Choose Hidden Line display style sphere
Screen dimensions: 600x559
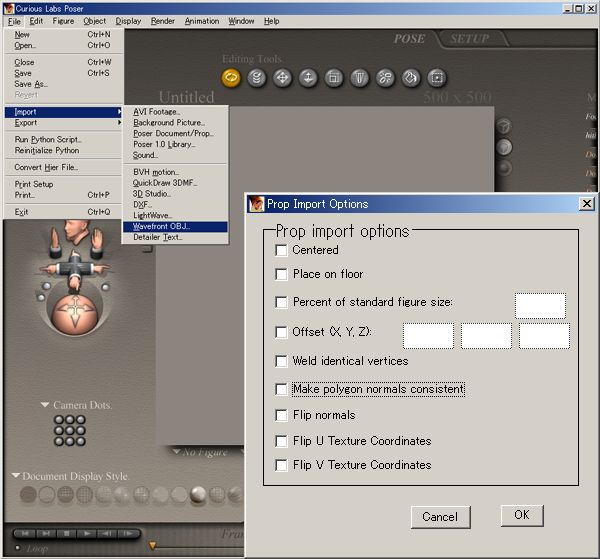[85, 494]
